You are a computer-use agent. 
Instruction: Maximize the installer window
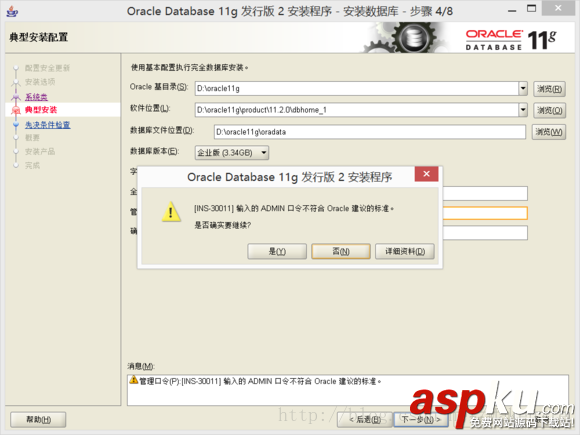(x=532, y=9)
